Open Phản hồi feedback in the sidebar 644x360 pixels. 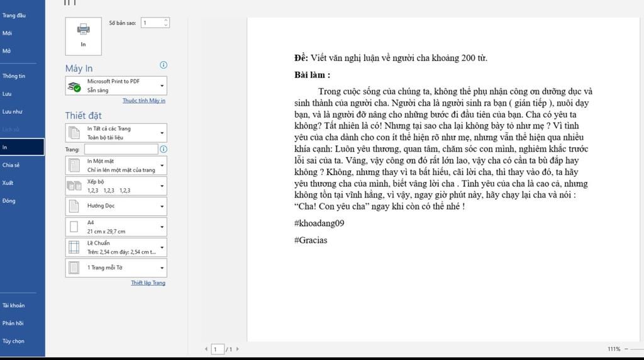[x=13, y=323]
